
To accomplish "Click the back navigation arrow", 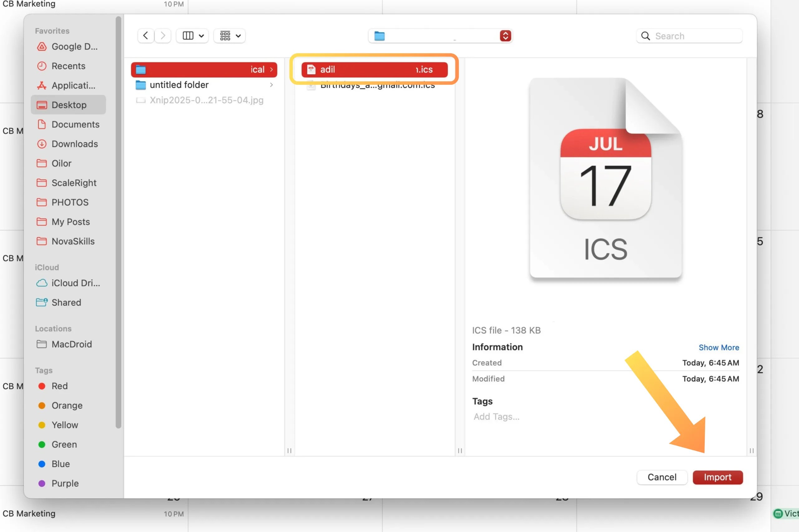I will click(146, 36).
